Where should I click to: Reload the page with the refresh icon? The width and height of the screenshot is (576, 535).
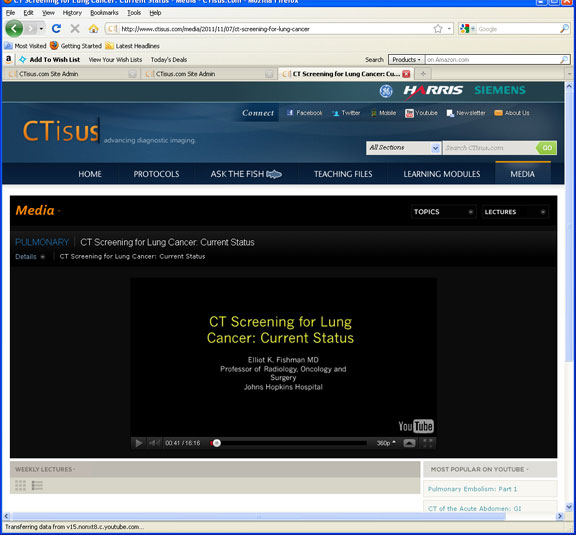point(56,29)
